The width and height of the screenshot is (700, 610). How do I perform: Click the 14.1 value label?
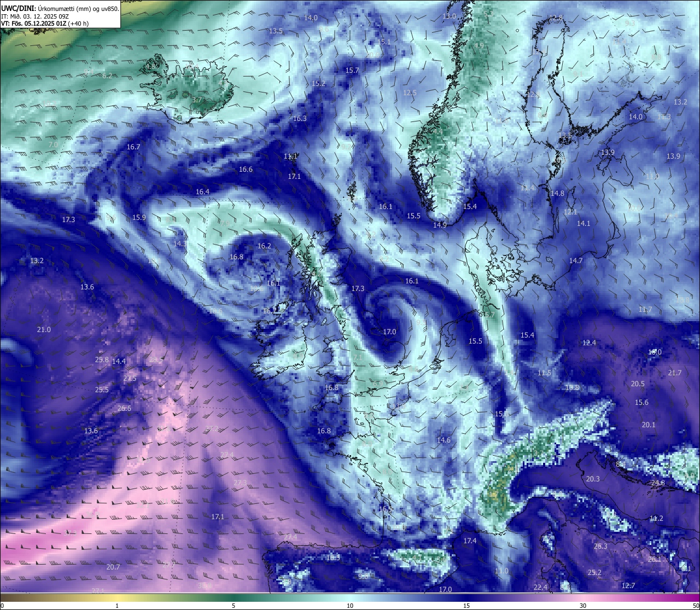pyautogui.click(x=584, y=223)
